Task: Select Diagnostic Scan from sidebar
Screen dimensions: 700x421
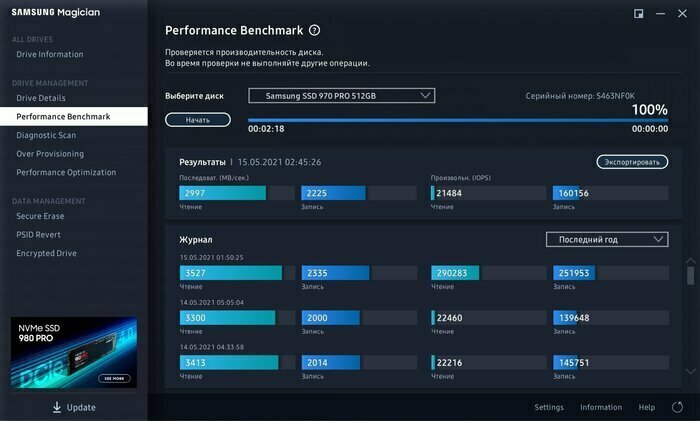Action: pos(46,135)
